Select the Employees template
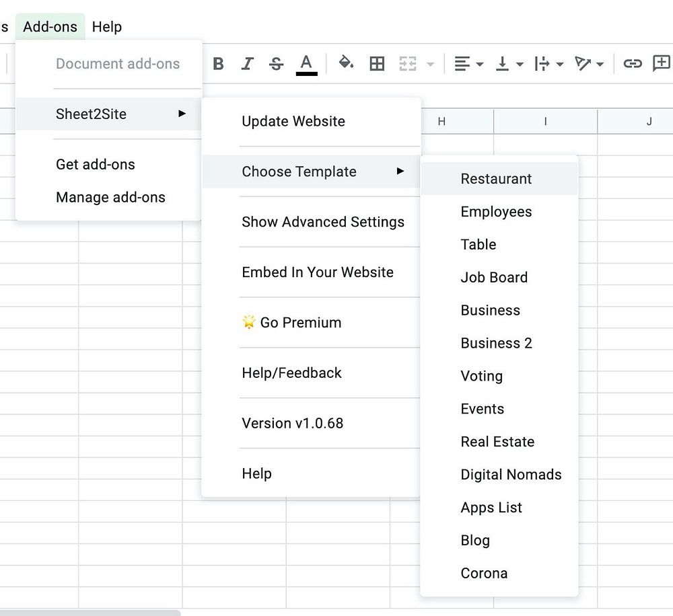Viewport: 673px width, 616px height. 499,211
